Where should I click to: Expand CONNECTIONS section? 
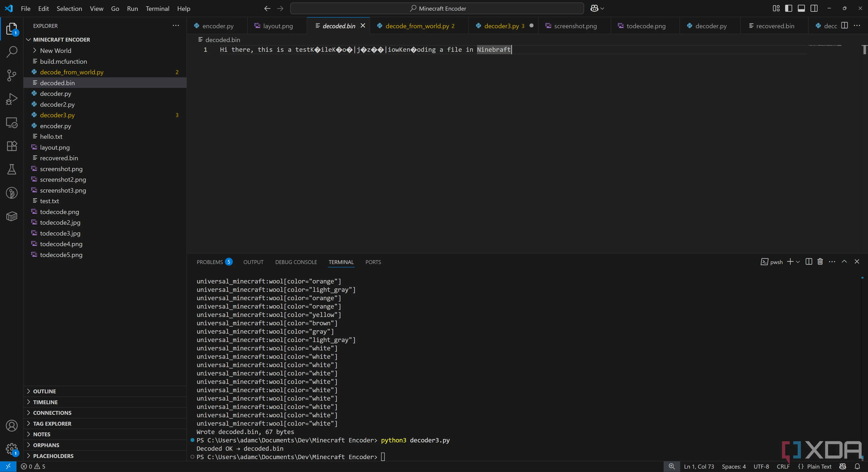click(105, 413)
